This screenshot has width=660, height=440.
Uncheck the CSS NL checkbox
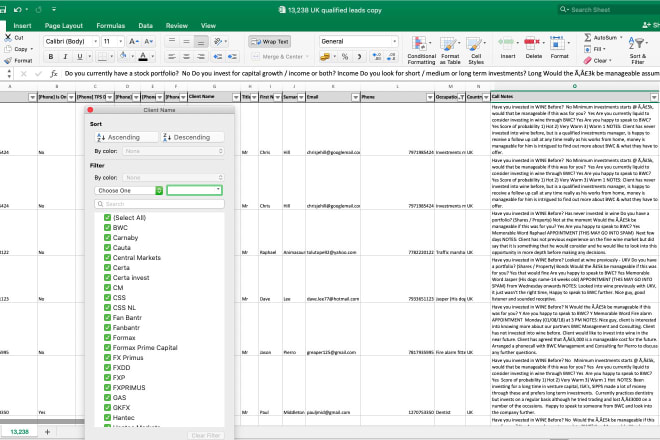107,307
